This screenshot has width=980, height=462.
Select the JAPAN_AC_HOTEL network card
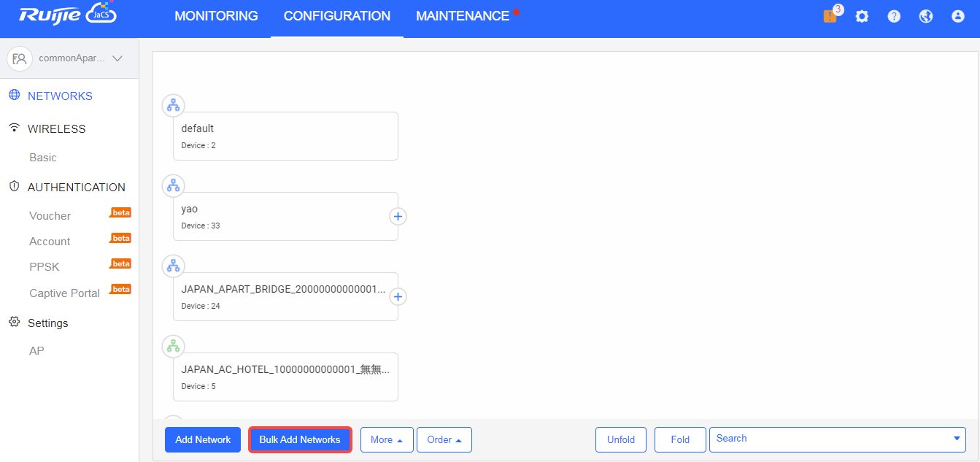[x=285, y=377]
